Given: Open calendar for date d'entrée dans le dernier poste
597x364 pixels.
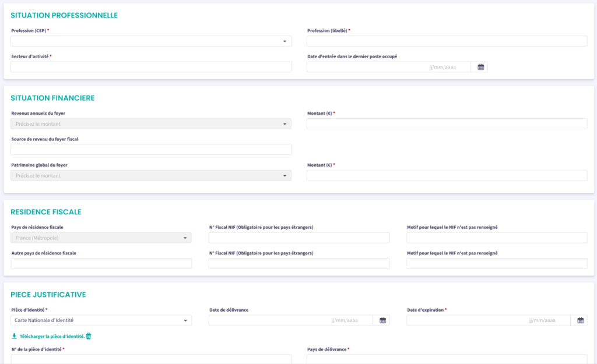Looking at the screenshot, I should (481, 67).
